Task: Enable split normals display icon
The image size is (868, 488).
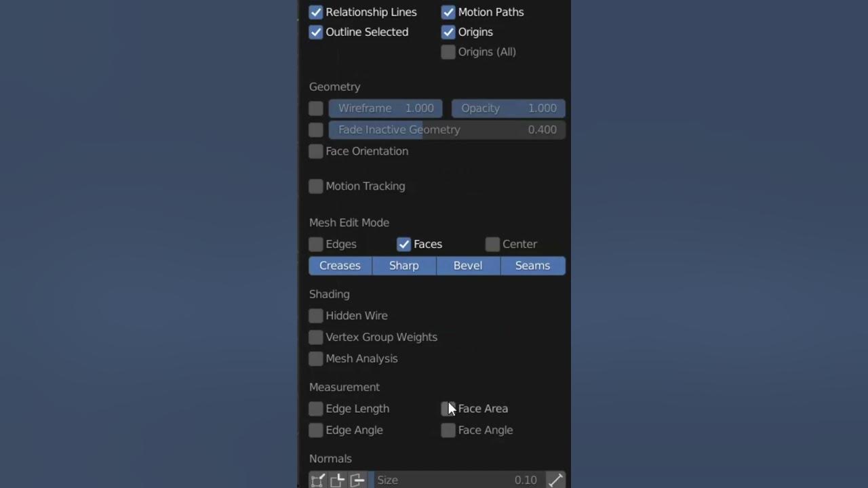Action: tap(338, 480)
